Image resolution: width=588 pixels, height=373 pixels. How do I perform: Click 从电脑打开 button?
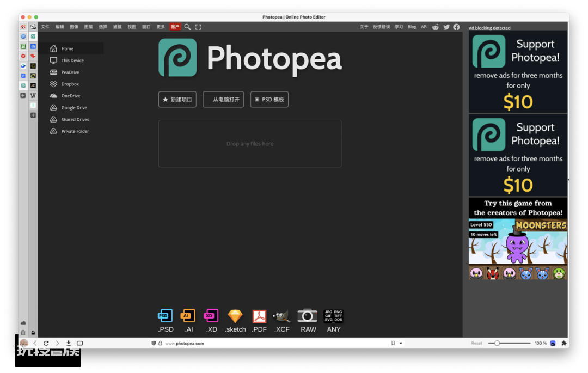point(224,99)
